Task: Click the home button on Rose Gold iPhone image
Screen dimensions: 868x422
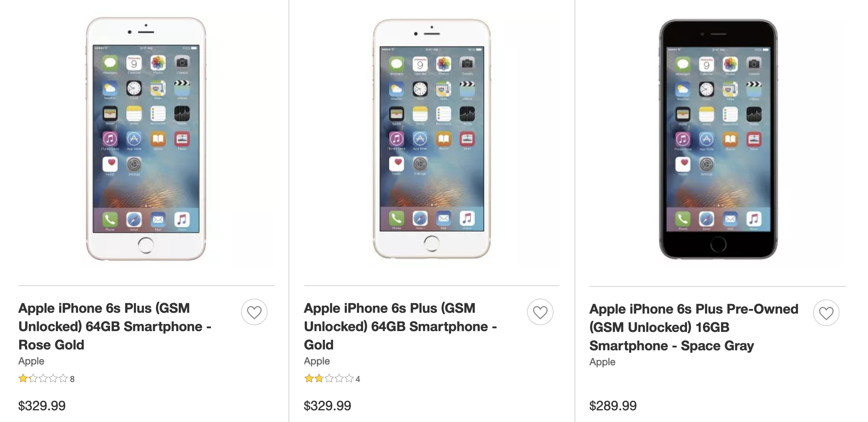Action: pyautogui.click(x=146, y=245)
